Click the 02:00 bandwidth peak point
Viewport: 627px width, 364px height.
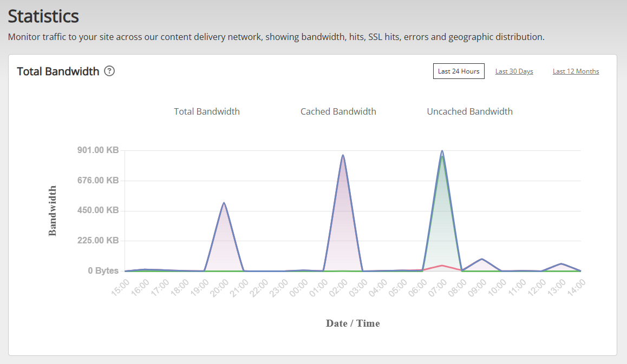[343, 155]
